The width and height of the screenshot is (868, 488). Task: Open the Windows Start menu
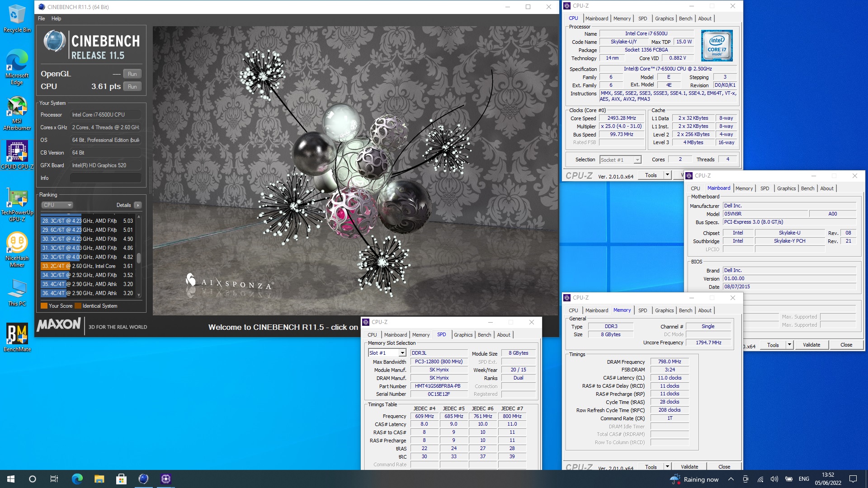pos(11,479)
